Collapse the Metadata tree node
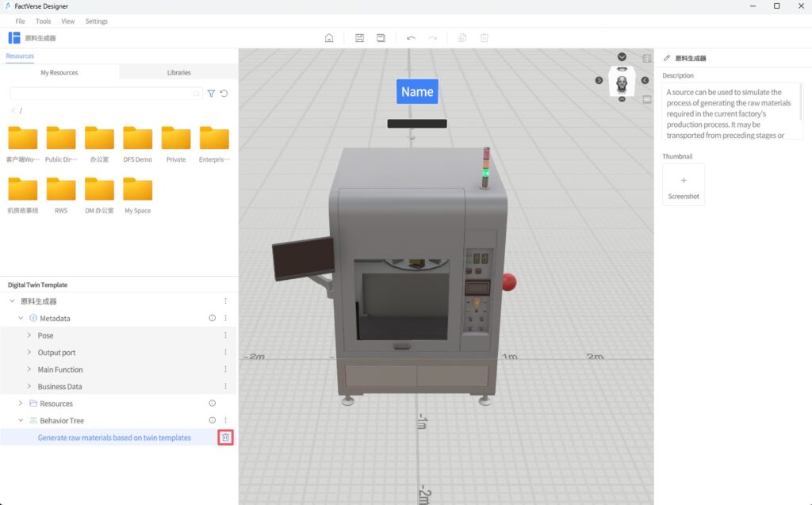 point(21,319)
